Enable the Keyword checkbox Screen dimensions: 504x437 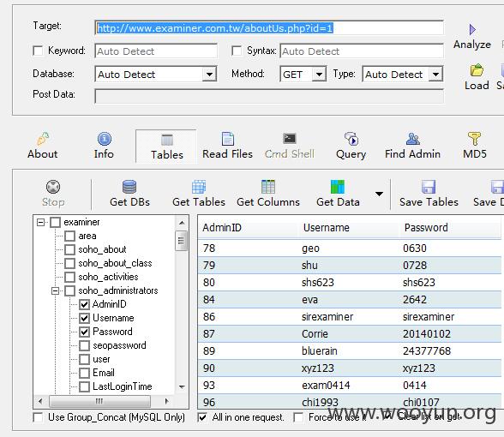38,51
